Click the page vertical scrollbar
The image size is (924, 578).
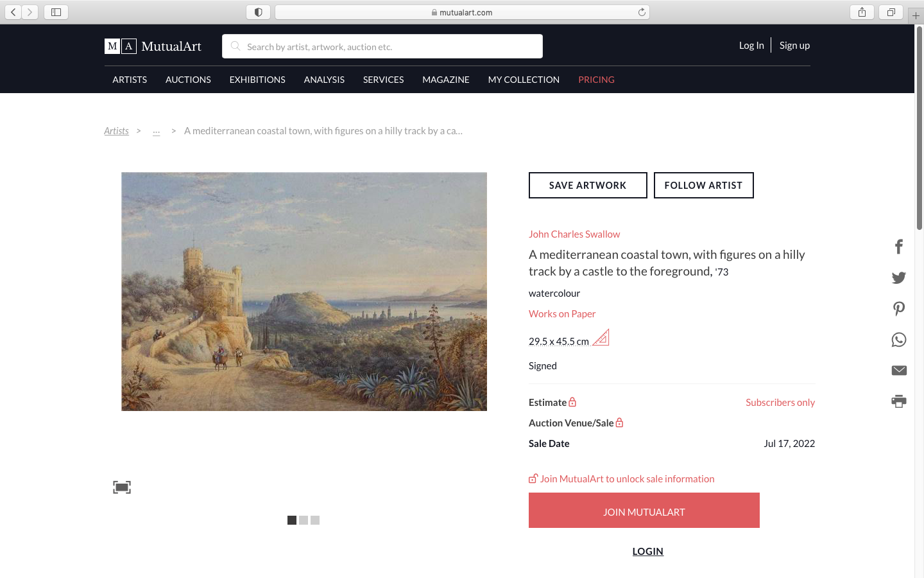tap(919, 128)
